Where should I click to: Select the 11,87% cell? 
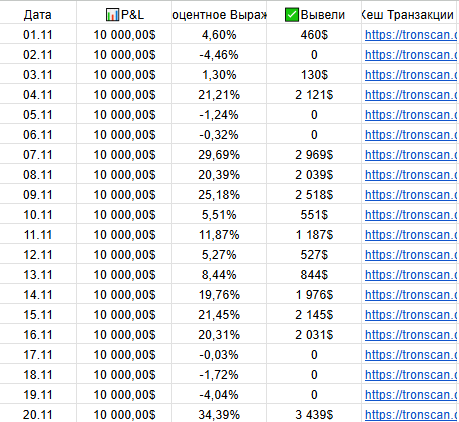pos(219,234)
